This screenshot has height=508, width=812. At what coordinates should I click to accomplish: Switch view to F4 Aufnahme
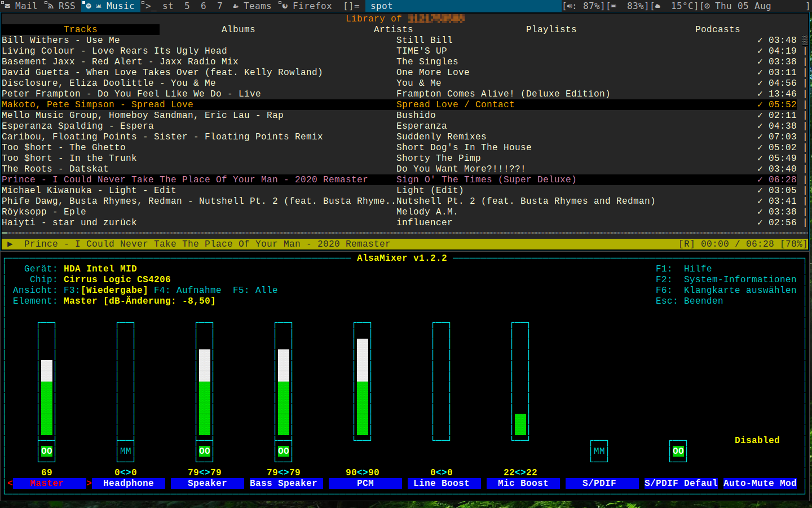click(x=187, y=290)
